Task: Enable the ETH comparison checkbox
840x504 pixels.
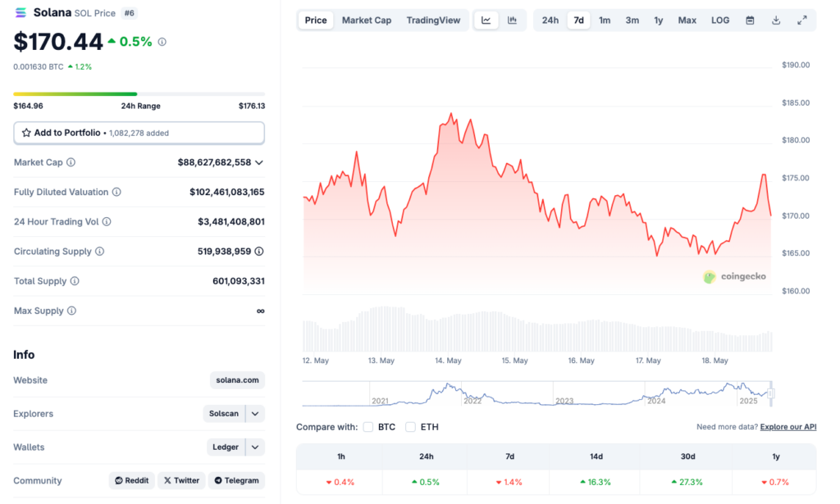Action: pos(411,427)
